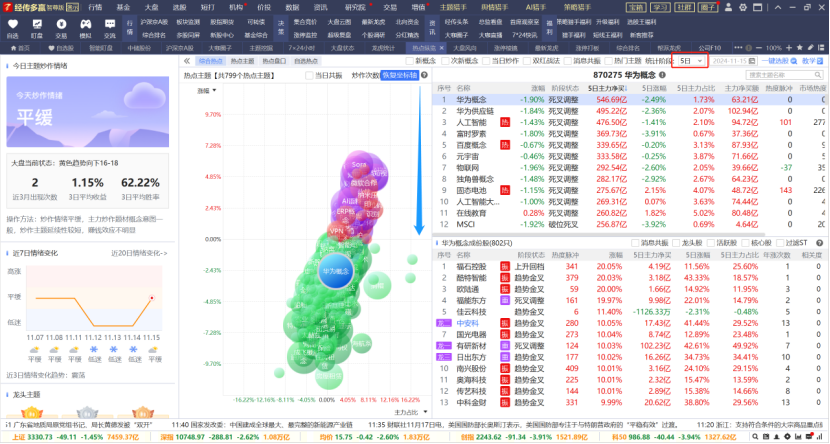
Task: Click the calendar icon in date field
Action: [x=752, y=61]
